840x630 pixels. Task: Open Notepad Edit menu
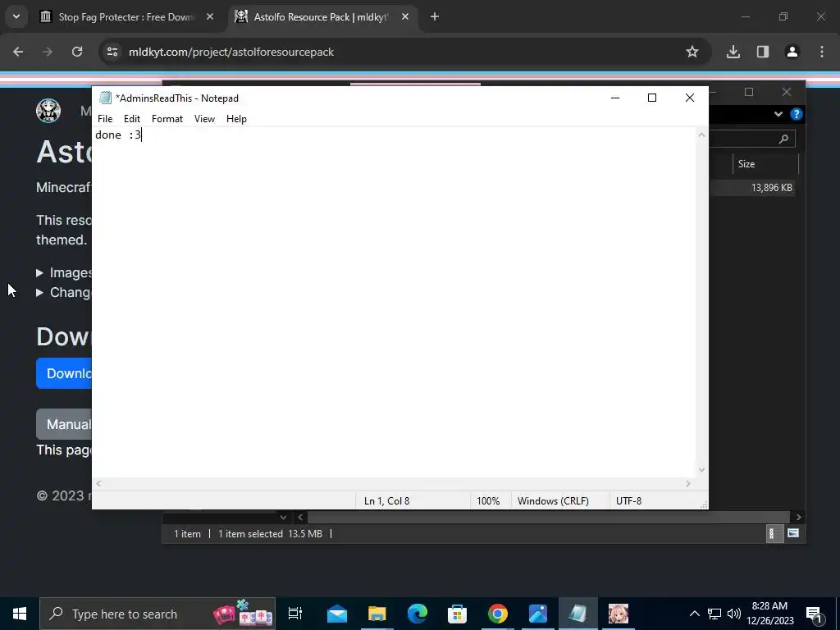click(x=132, y=119)
